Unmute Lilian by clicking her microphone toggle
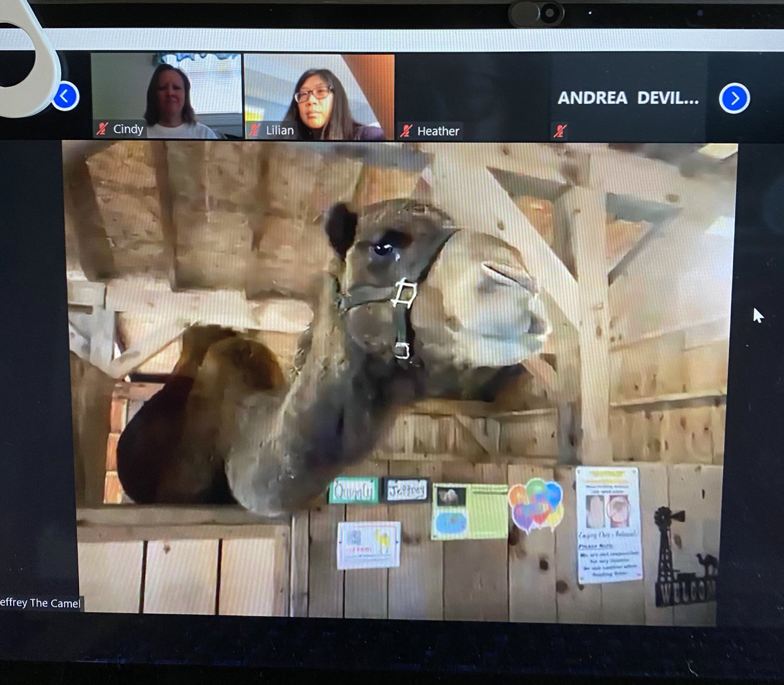 255,129
